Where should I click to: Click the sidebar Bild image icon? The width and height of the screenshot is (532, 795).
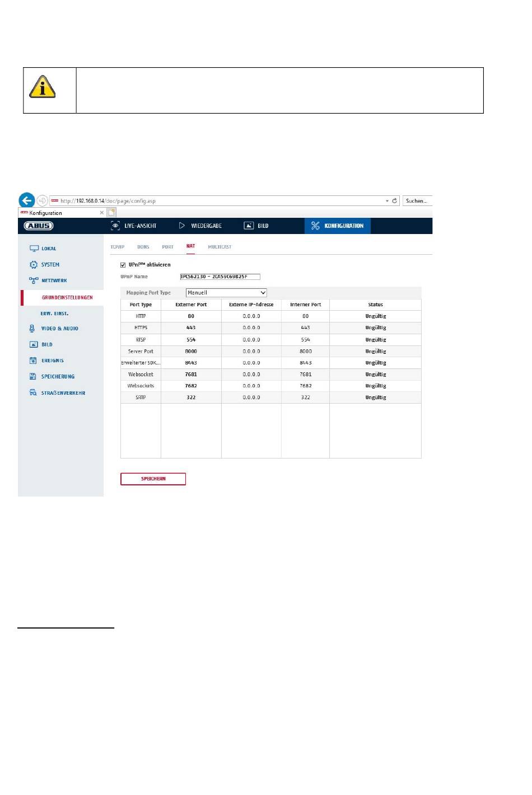[x=34, y=345]
